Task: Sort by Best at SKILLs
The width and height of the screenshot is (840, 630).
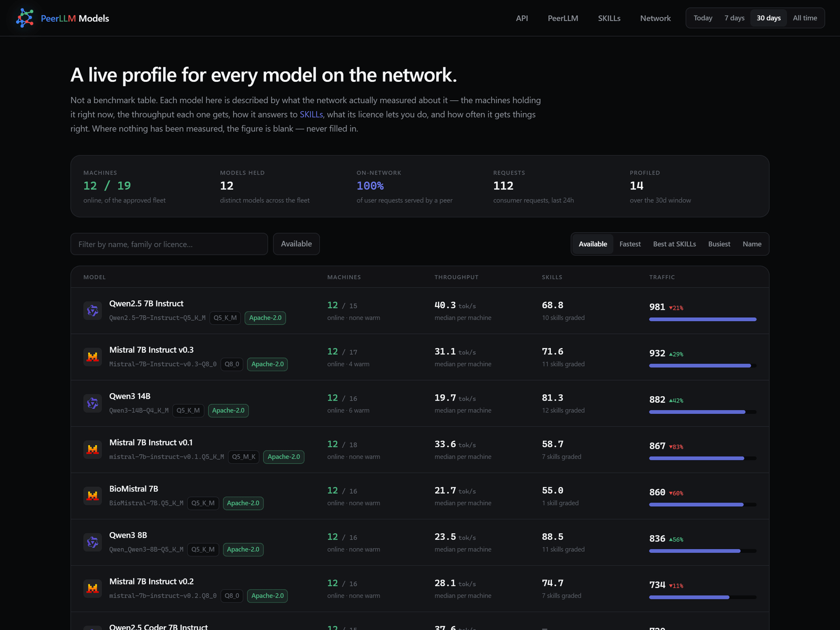Action: tap(675, 244)
